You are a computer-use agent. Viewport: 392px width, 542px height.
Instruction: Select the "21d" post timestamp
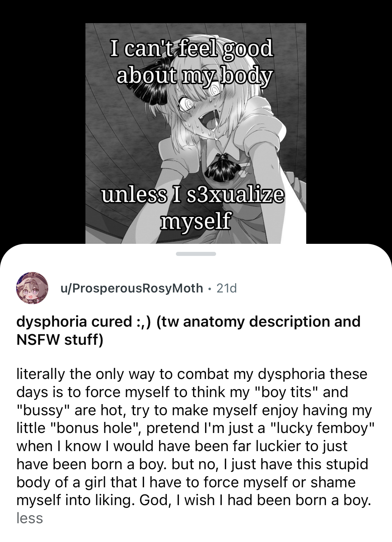[x=227, y=288]
